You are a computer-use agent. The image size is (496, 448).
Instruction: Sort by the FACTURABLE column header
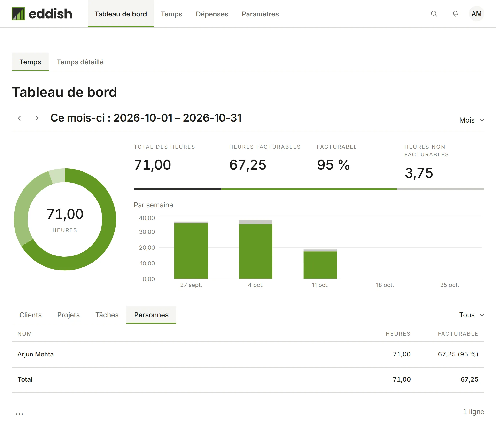[x=458, y=334]
